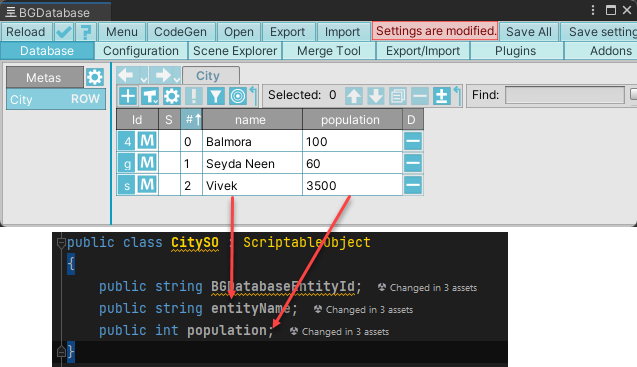Open the Scene Explorer tab
Screen dimensions: 637x367
coord(235,51)
